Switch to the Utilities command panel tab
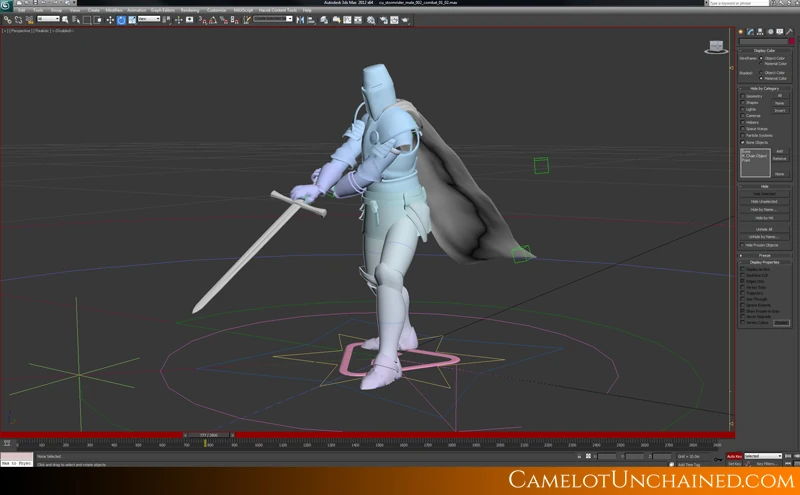This screenshot has width=800, height=495. pos(789,32)
